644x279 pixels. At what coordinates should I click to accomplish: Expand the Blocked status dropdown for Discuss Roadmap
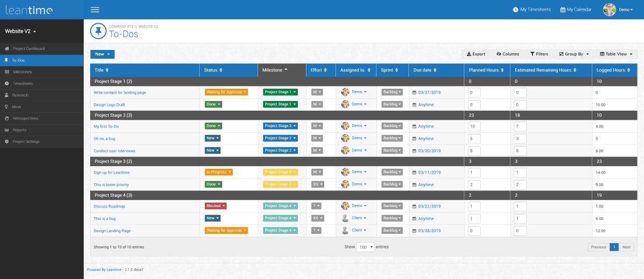click(x=216, y=206)
